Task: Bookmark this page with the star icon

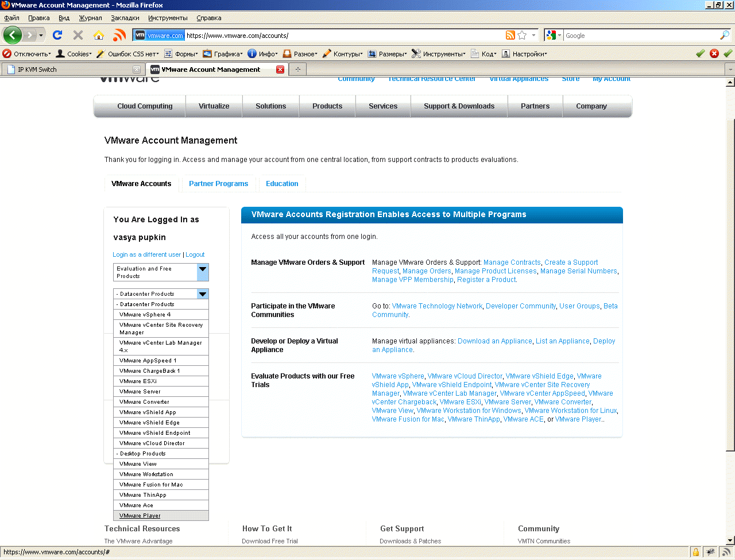Action: point(522,35)
